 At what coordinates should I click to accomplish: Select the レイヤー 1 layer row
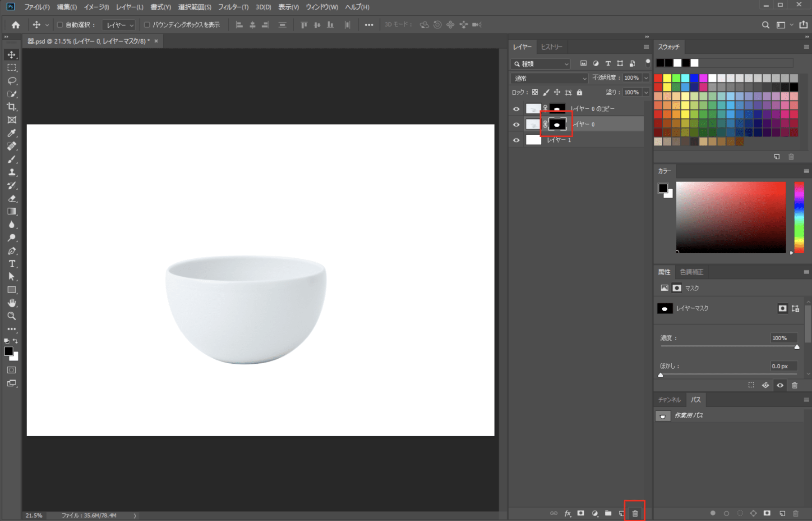(577, 140)
